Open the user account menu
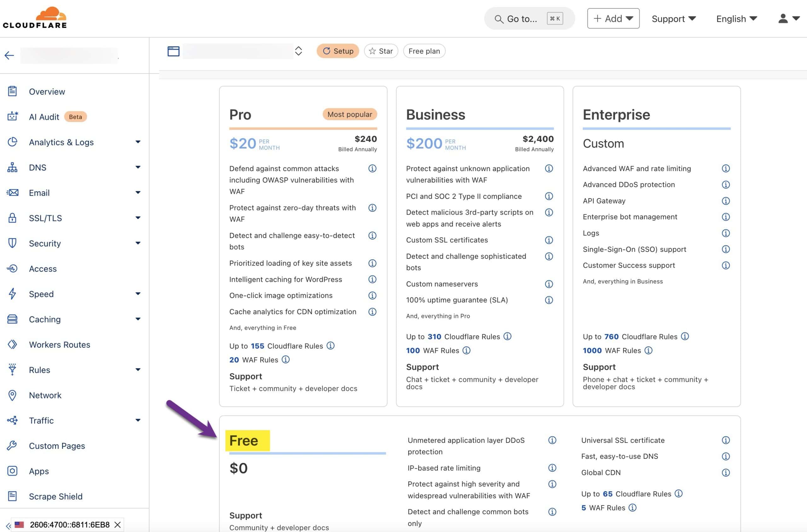The height and width of the screenshot is (532, 807). pos(789,18)
